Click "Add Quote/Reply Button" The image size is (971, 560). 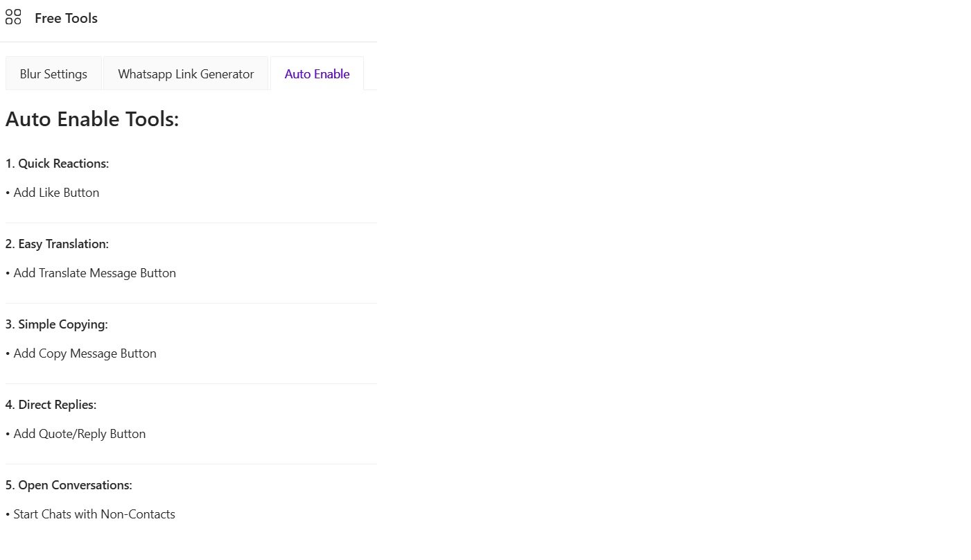point(80,433)
